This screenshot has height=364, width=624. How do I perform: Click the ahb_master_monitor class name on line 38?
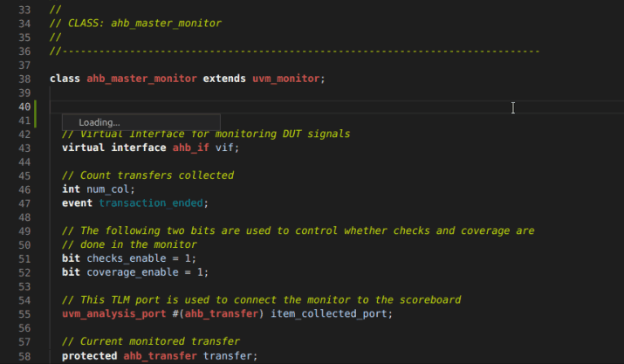(x=143, y=79)
